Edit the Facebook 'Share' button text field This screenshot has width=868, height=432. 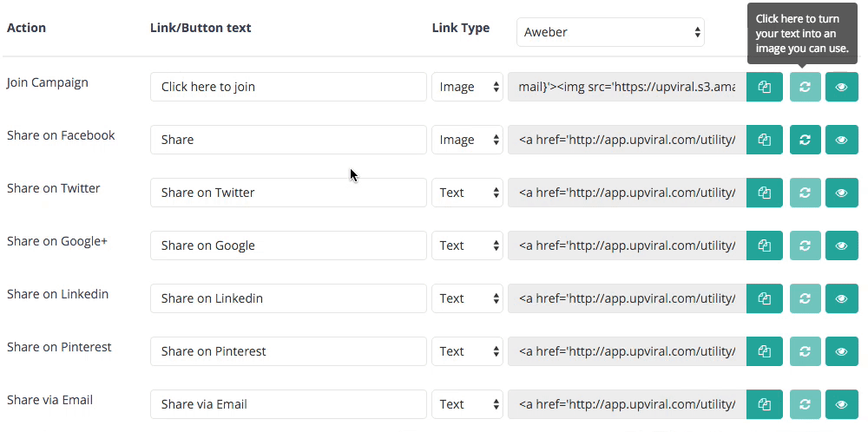[x=288, y=140]
